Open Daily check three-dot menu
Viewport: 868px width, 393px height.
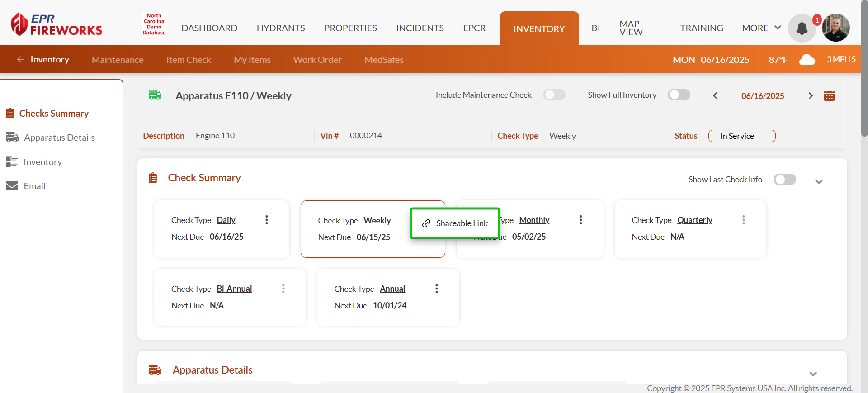point(267,220)
